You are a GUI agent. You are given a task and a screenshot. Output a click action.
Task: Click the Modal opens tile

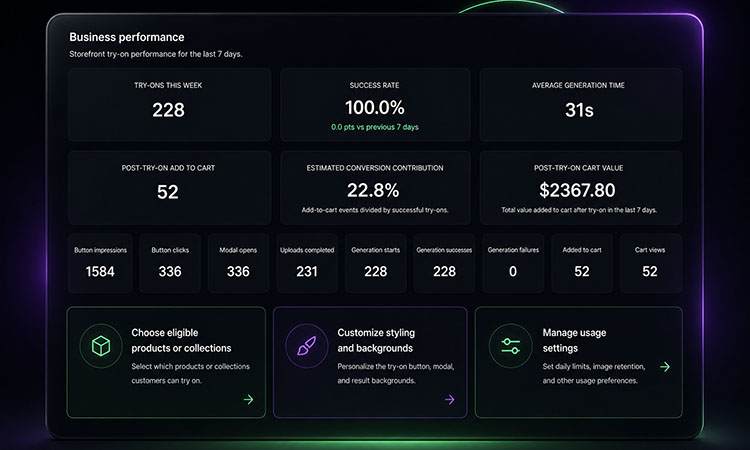238,263
